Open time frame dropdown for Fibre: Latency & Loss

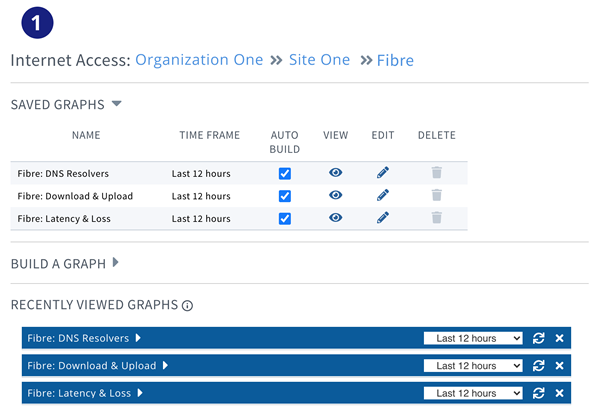click(473, 393)
